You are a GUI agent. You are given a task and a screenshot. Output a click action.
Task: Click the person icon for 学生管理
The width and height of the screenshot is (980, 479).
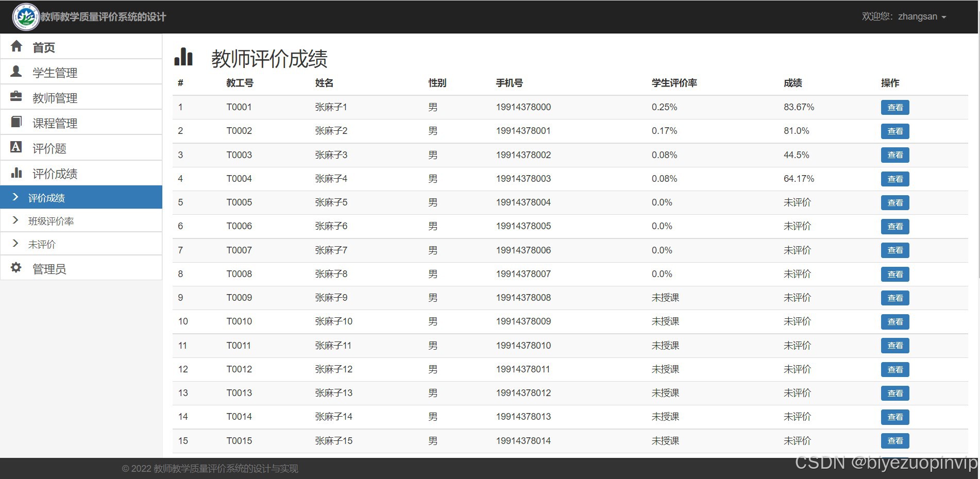coord(16,72)
